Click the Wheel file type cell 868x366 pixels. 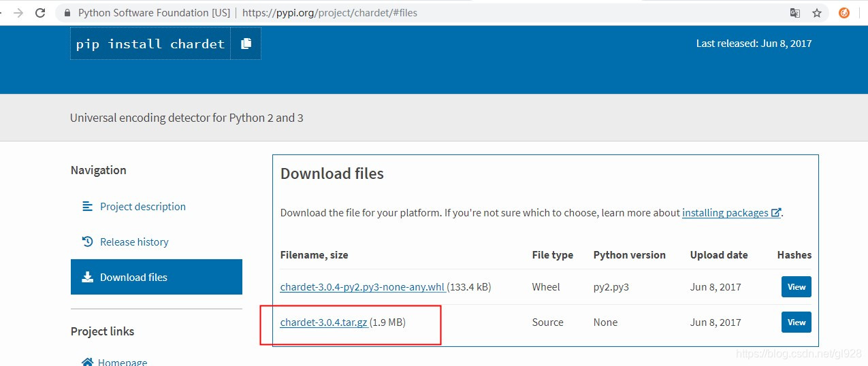[546, 287]
